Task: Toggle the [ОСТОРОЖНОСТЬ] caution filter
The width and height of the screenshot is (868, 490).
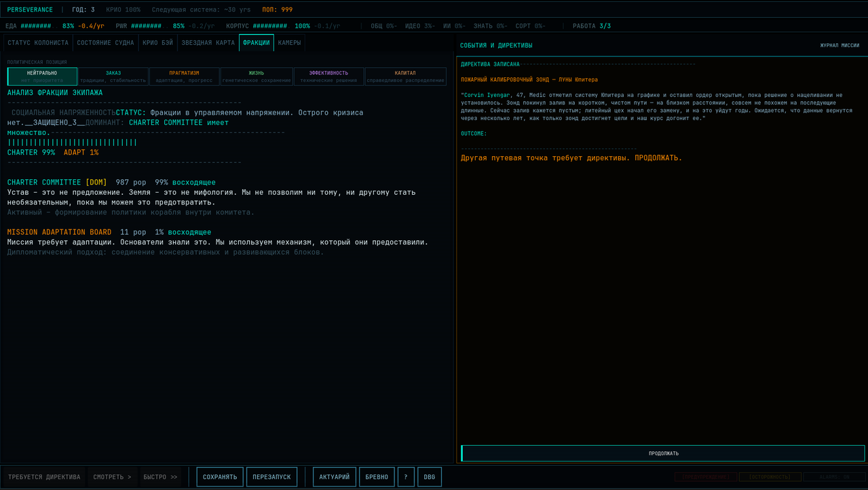Action: pos(770,477)
